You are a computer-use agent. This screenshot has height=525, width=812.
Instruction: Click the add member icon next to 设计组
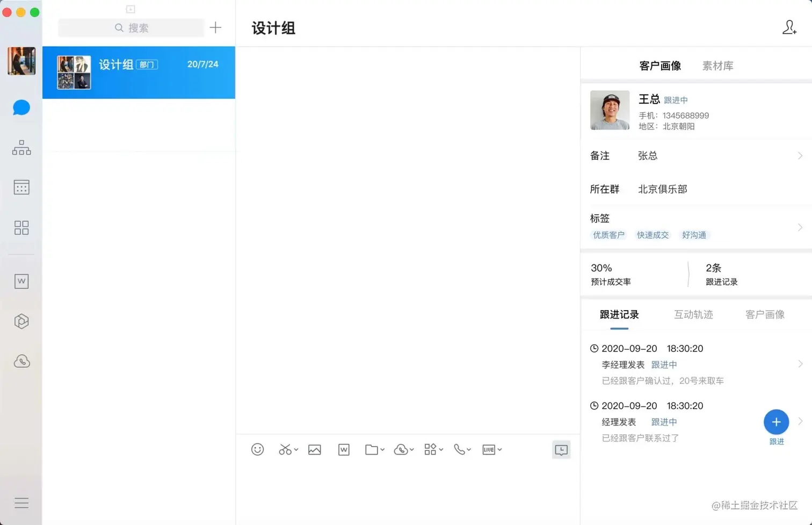click(x=789, y=27)
